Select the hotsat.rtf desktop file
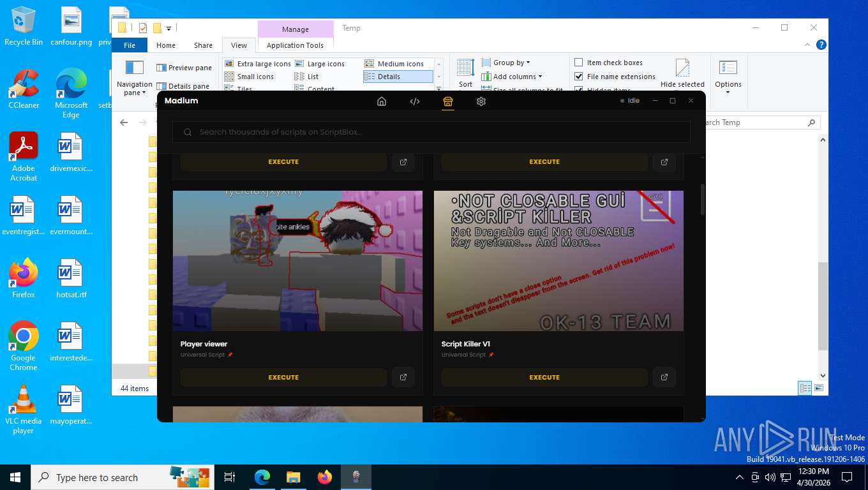868x490 pixels. point(71,279)
